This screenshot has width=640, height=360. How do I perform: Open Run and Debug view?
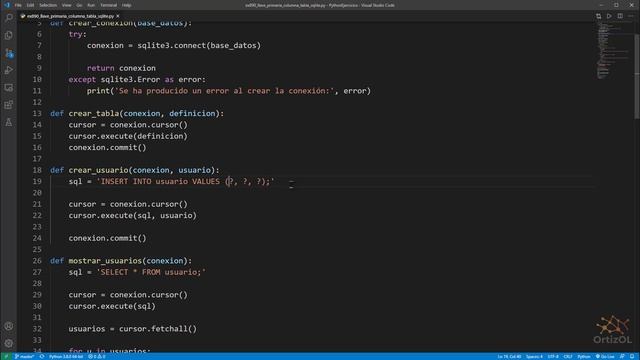click(9, 70)
